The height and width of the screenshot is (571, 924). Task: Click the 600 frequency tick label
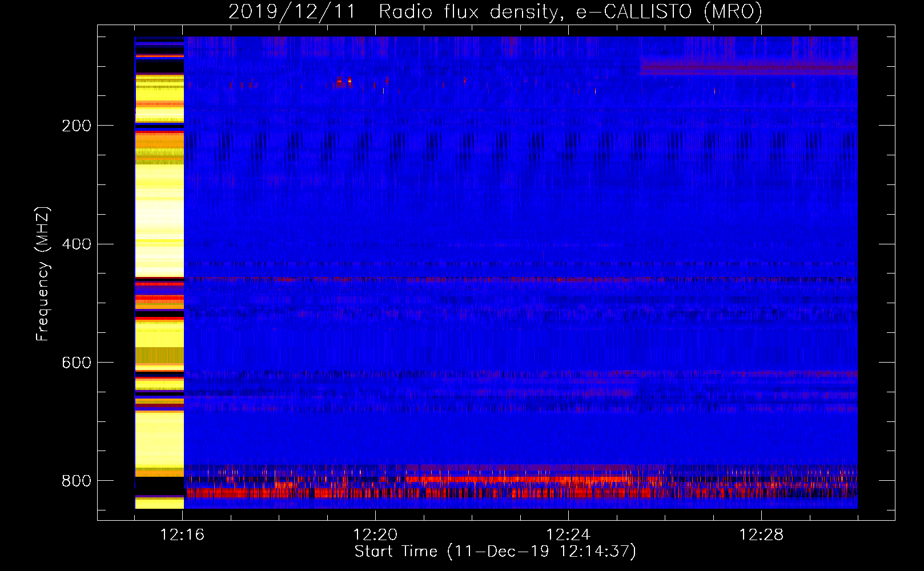(x=77, y=363)
